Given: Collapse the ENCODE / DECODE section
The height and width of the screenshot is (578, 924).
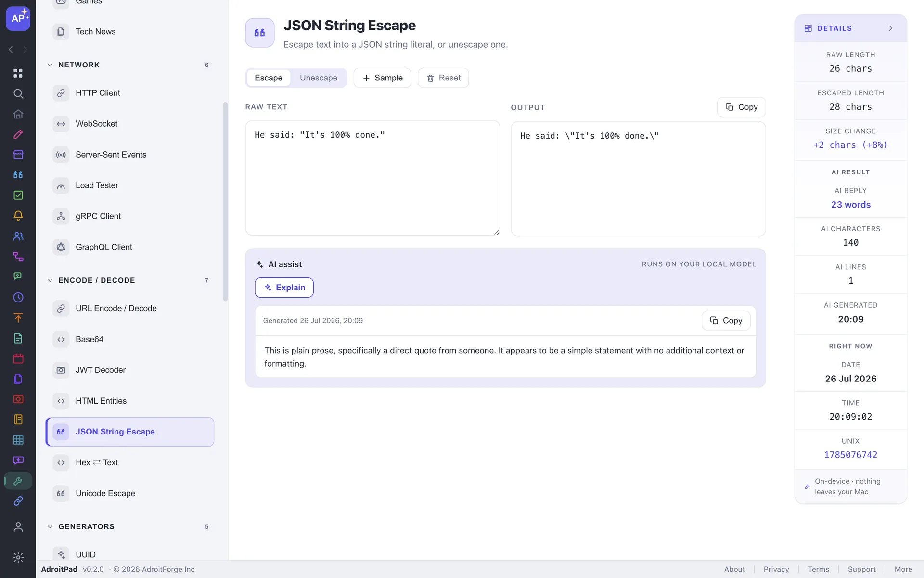Looking at the screenshot, I should [x=50, y=280].
